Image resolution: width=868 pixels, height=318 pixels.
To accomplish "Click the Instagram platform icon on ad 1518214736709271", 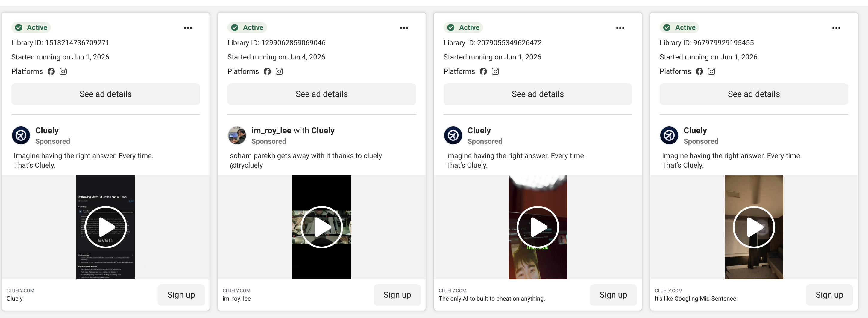I will (63, 71).
